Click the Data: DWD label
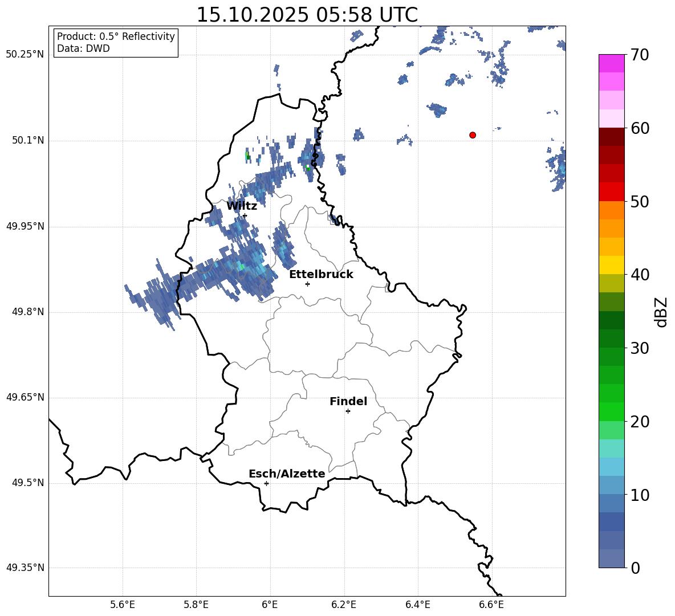 click(x=83, y=48)
